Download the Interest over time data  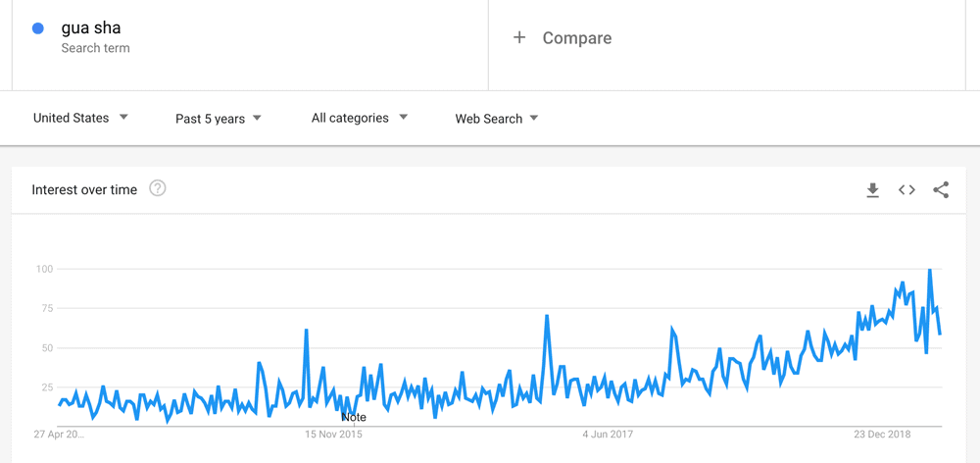pyautogui.click(x=872, y=190)
